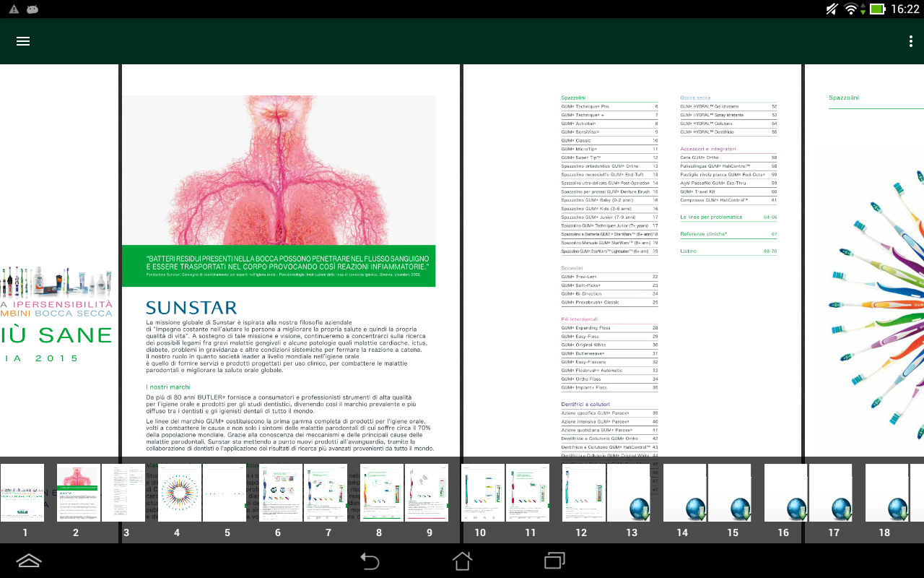Tap the 16:22 clock
924x578 pixels.
905,9
